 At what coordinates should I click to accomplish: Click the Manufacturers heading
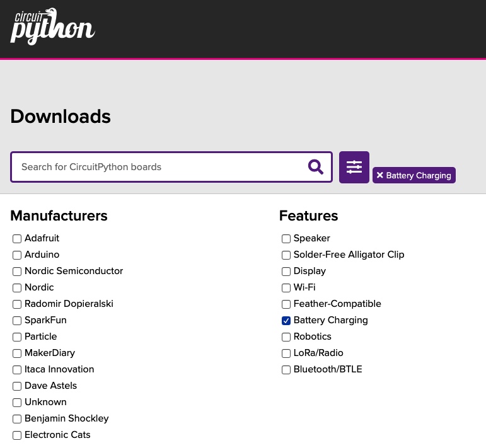click(59, 215)
